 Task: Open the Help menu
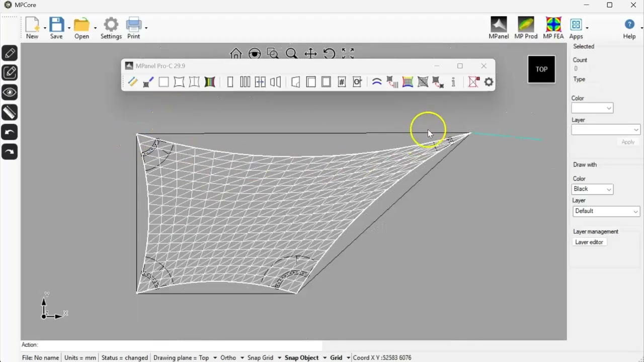coord(629,28)
